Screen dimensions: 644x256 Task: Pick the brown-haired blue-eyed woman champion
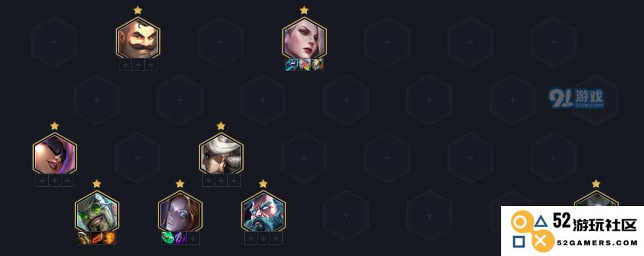pos(180,211)
